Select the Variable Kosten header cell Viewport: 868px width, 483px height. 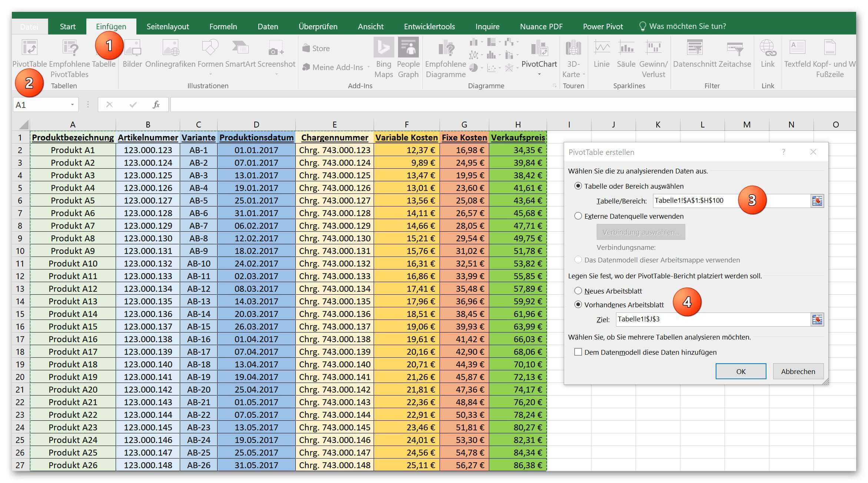click(407, 138)
